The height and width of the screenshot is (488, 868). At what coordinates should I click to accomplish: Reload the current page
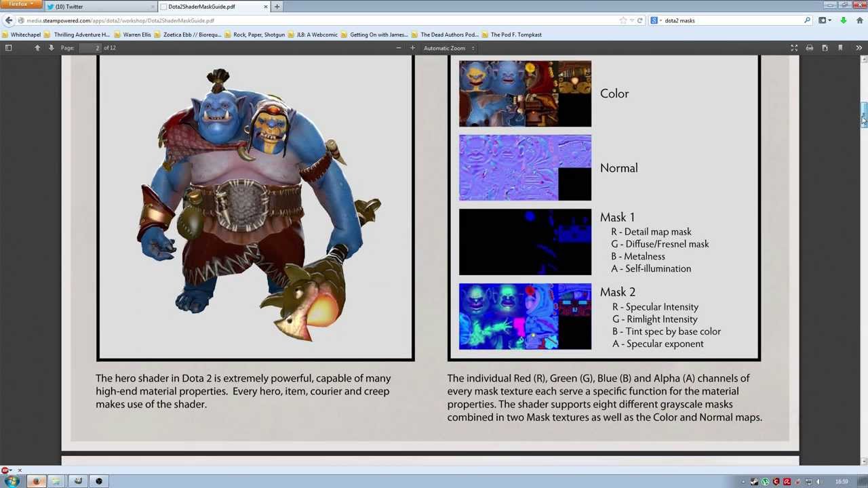click(639, 20)
